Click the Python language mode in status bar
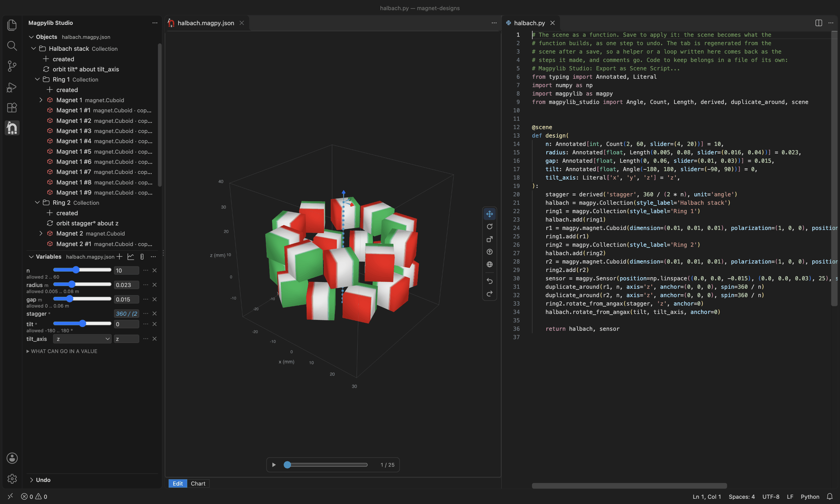The height and width of the screenshot is (504, 840). pyautogui.click(x=810, y=496)
